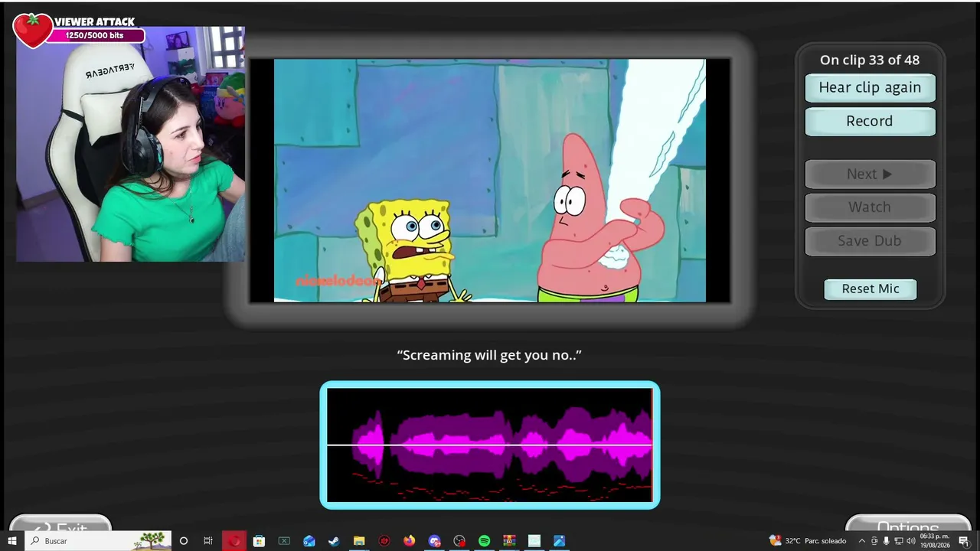Open Task View on the taskbar
This screenshot has width=980, height=551.
(x=208, y=541)
